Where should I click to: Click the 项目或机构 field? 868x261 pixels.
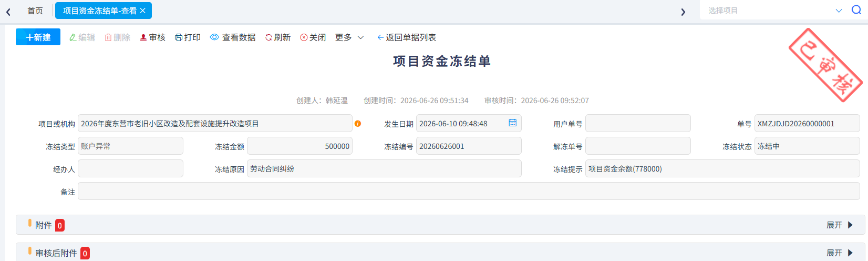click(215, 123)
